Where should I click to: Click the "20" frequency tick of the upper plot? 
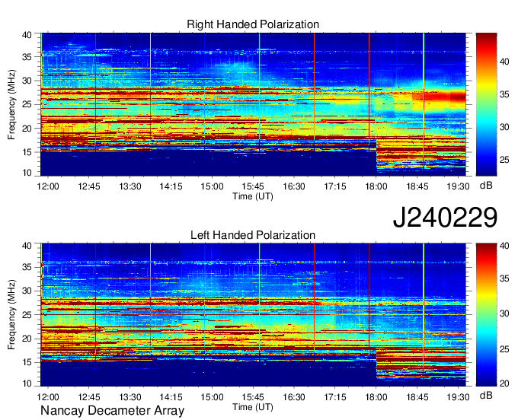[x=27, y=129]
